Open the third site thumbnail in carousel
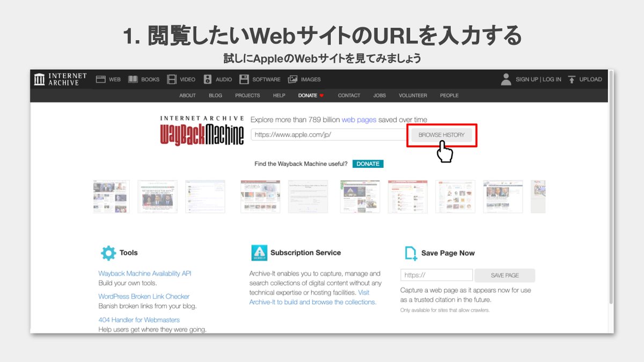The width and height of the screenshot is (644, 362). [x=205, y=197]
